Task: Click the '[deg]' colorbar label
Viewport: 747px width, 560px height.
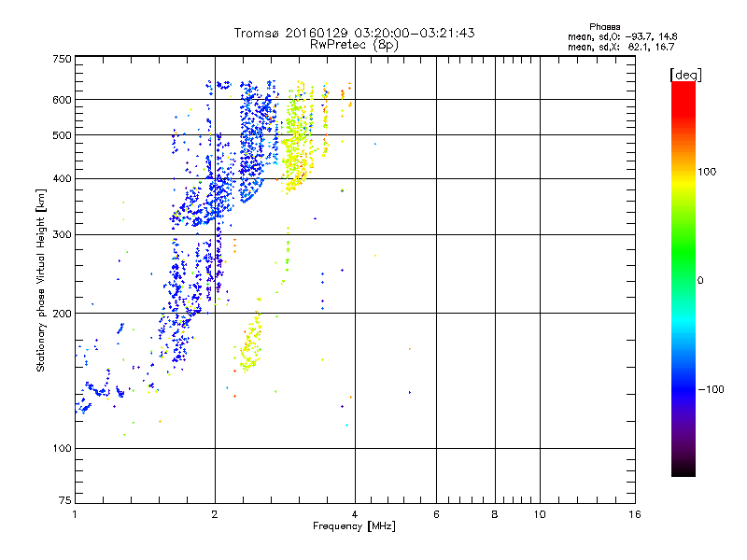Action: point(685,75)
